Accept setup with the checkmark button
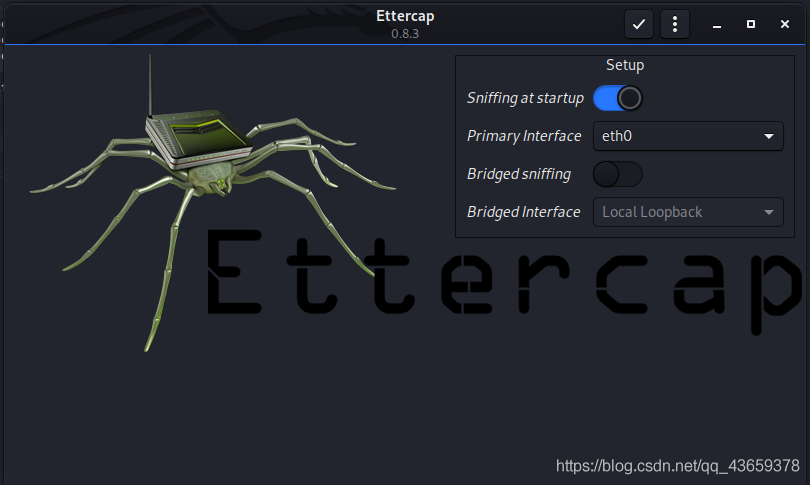810x485 pixels. (x=638, y=24)
